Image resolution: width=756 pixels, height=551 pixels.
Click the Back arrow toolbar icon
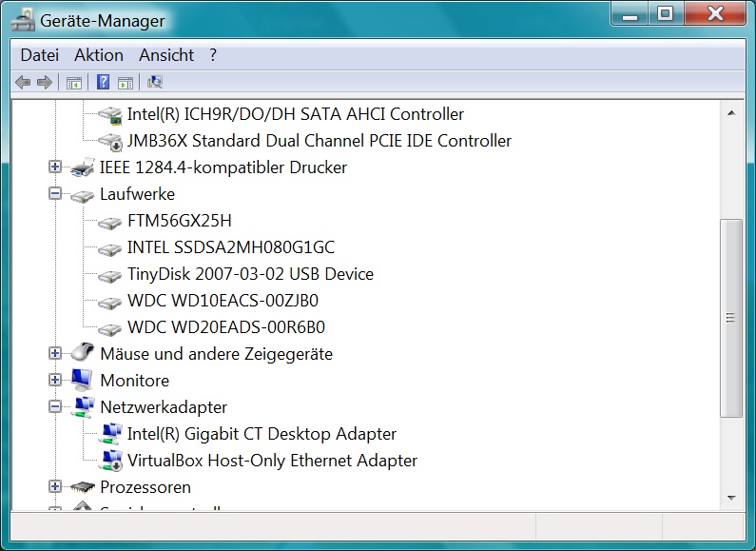[x=23, y=82]
